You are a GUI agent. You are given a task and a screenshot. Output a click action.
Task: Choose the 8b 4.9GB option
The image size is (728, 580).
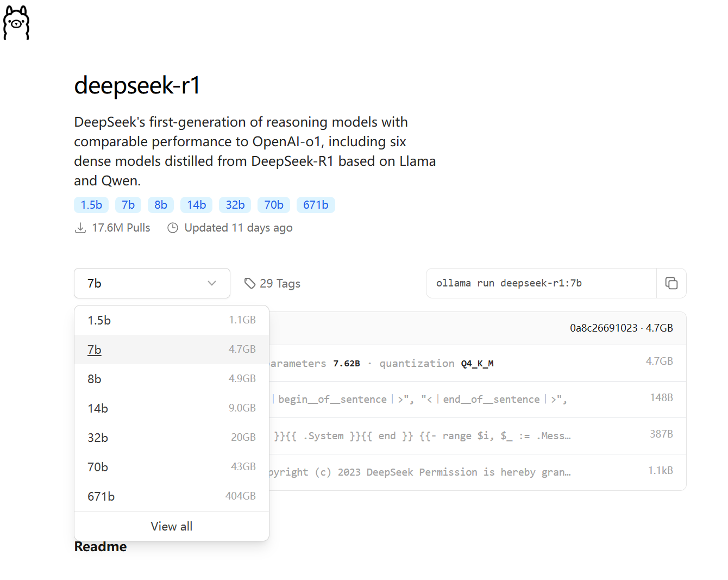[x=172, y=379]
